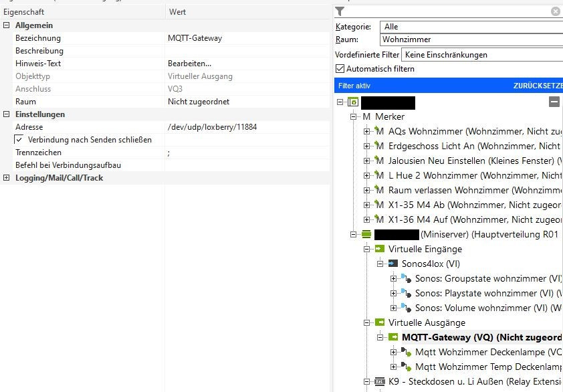The height and width of the screenshot is (392, 563).
Task: Click the icon of L Hue 2 Wohnzimmer
Action: [x=379, y=175]
